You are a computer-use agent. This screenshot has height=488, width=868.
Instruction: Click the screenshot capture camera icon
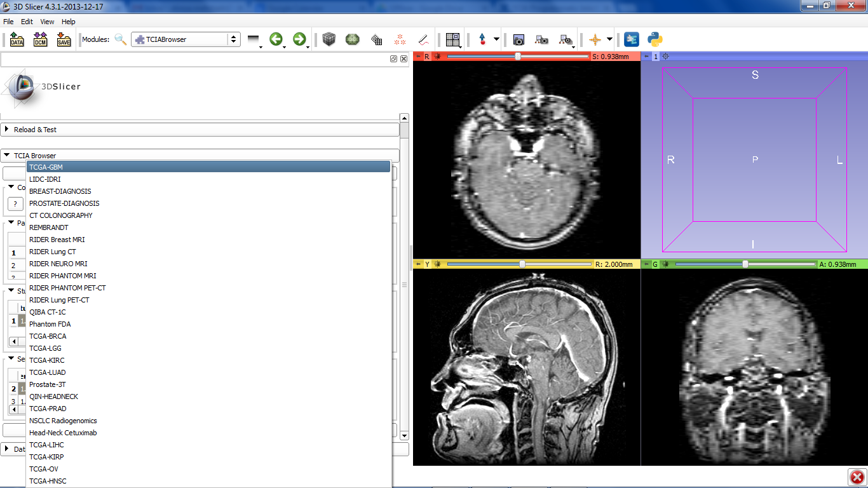(x=519, y=39)
